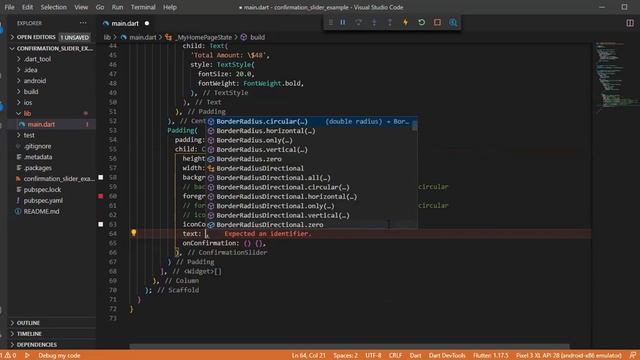
Task: Open the Selection menu
Action: click(x=53, y=7)
